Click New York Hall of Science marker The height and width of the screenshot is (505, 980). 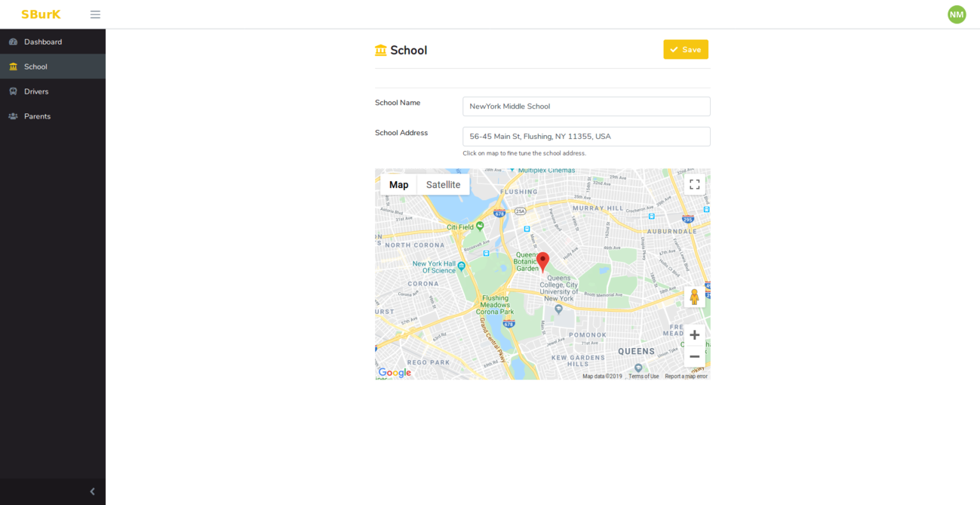pos(462,266)
